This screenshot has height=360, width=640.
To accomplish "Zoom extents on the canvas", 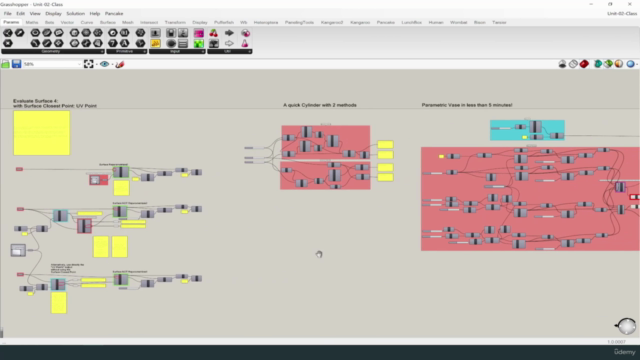I will coord(88,64).
